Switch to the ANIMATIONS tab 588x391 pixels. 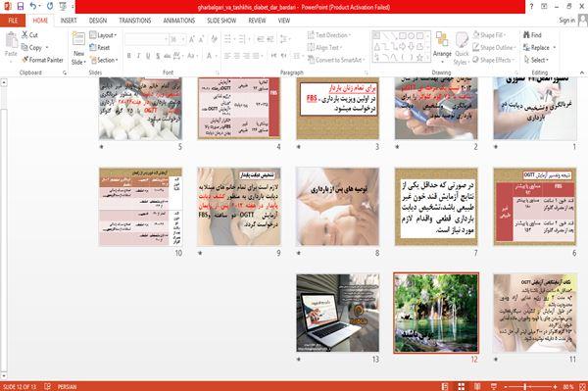pyautogui.click(x=179, y=21)
